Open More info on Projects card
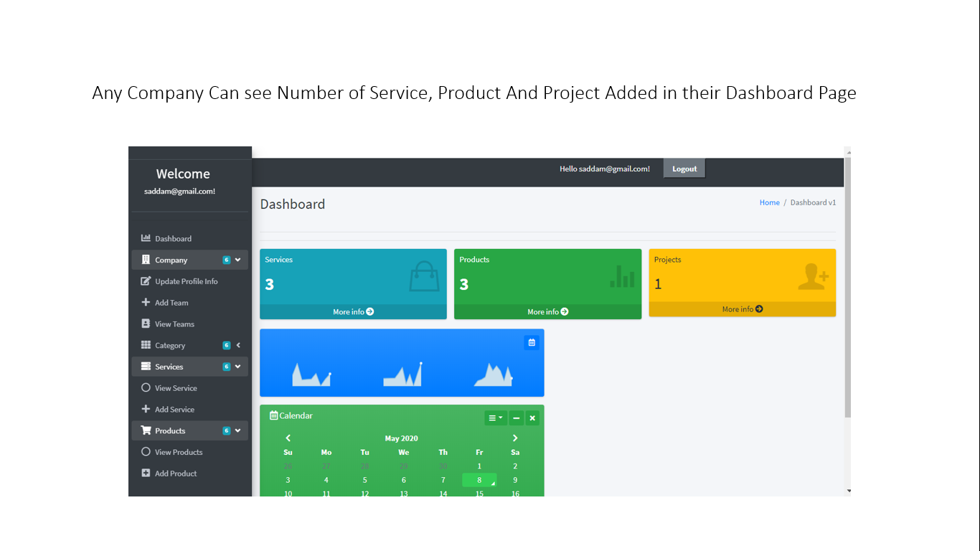This screenshot has height=551, width=980. coord(743,309)
